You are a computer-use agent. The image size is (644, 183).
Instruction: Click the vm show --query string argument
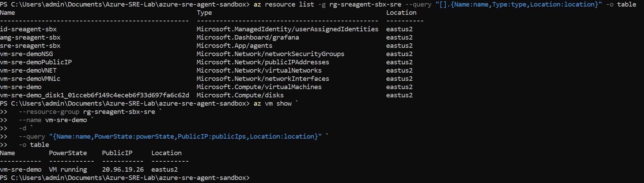click(x=185, y=137)
